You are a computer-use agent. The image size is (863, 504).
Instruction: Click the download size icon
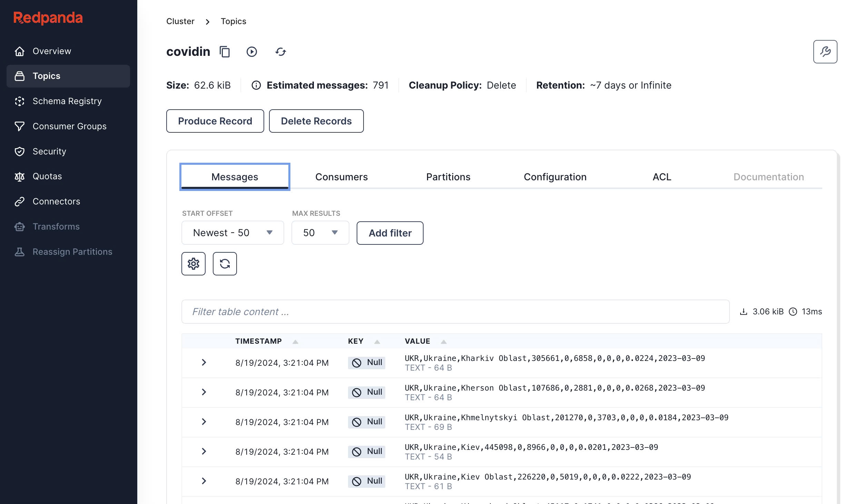click(x=743, y=312)
